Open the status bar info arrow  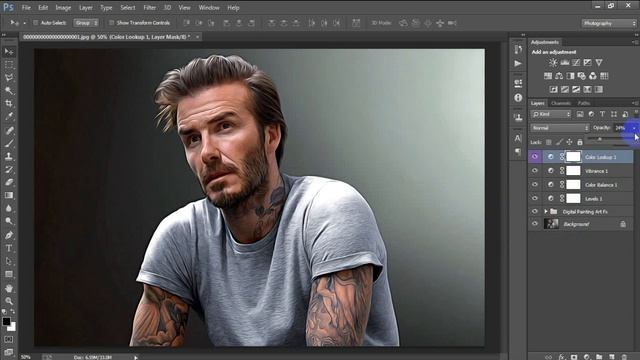click(136, 358)
